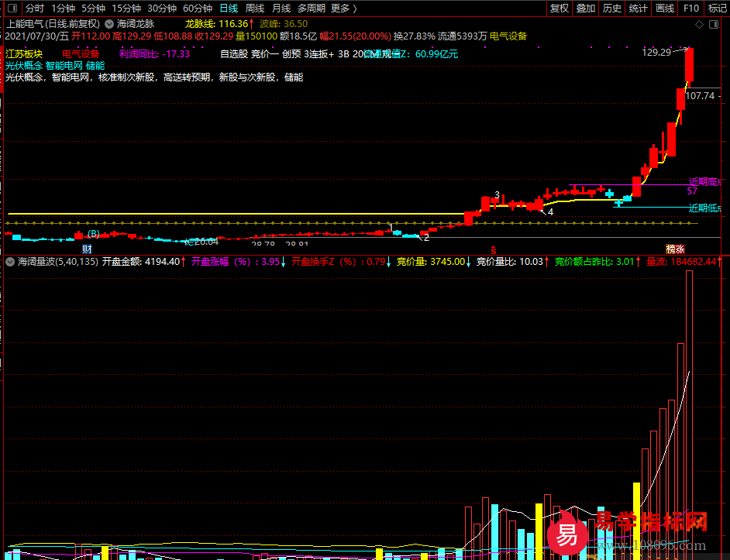
Task: Click the (B) buy signal marker
Action: [94, 233]
